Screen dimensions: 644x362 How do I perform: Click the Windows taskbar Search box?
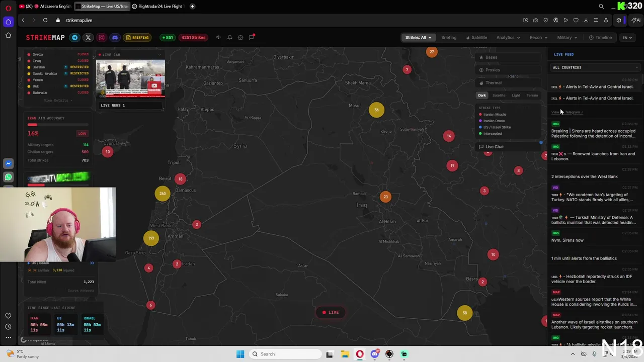click(x=285, y=354)
